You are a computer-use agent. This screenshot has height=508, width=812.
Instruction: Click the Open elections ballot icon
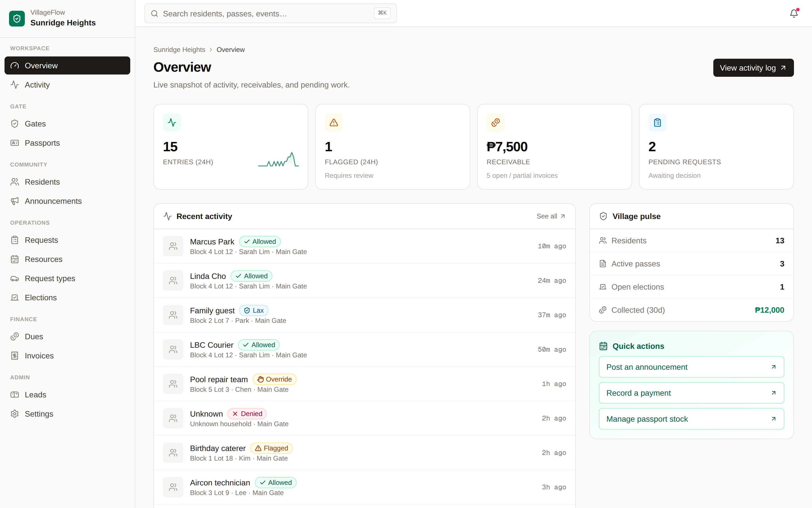[603, 287]
